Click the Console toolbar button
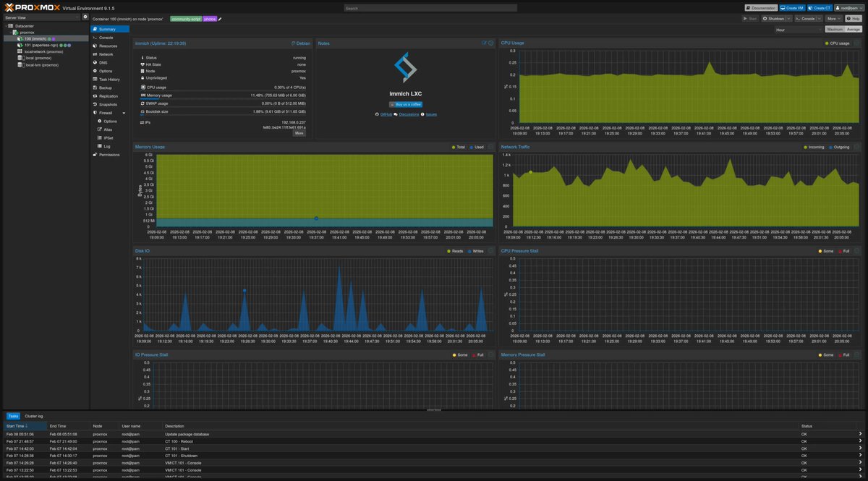This screenshot has width=868, height=481. click(x=806, y=19)
